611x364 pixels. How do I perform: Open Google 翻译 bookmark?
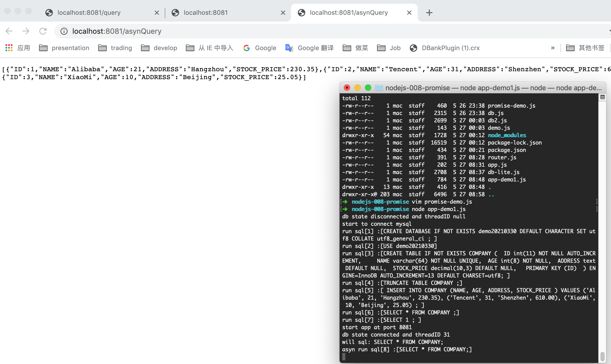(x=309, y=48)
